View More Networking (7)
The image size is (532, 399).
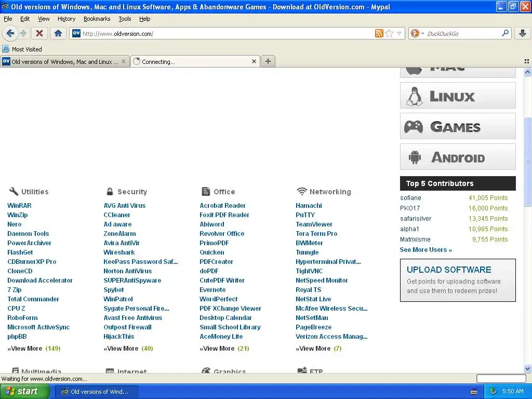coord(318,349)
